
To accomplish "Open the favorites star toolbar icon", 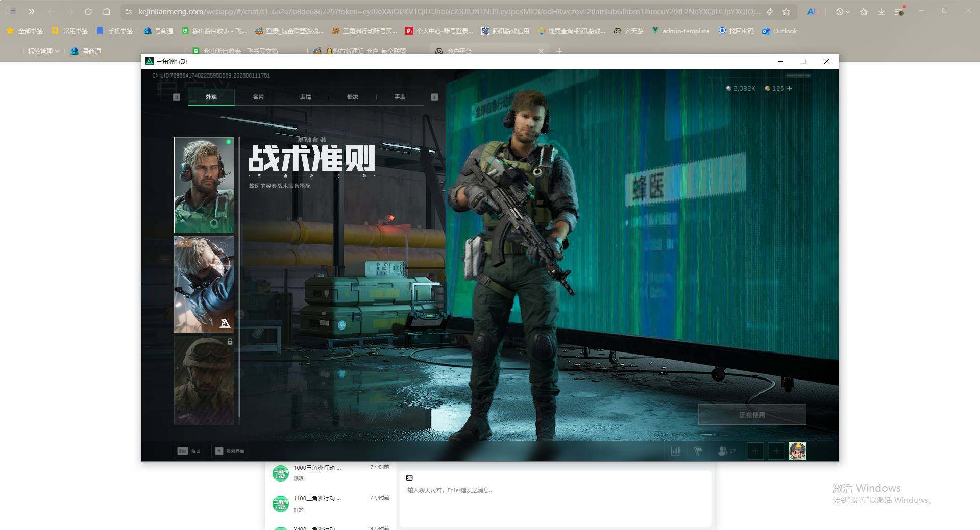I will (x=864, y=11).
